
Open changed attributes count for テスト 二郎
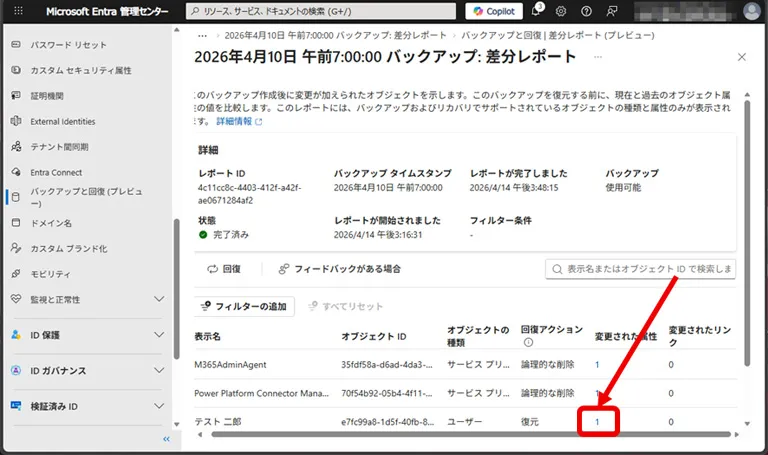[x=597, y=421]
